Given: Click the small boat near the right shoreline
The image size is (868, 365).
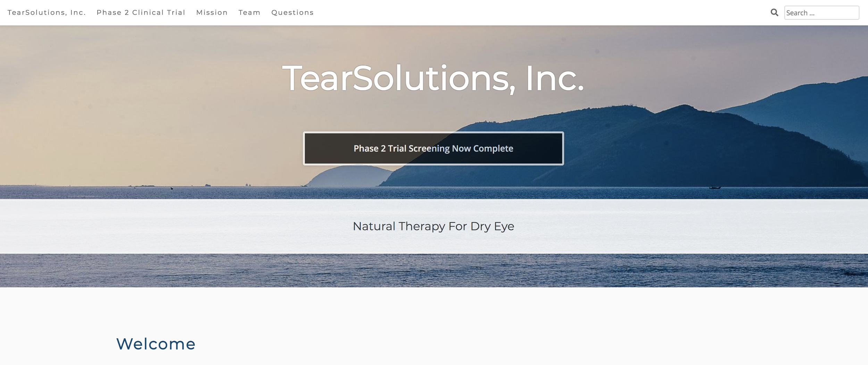Looking at the screenshot, I should coord(715,187).
